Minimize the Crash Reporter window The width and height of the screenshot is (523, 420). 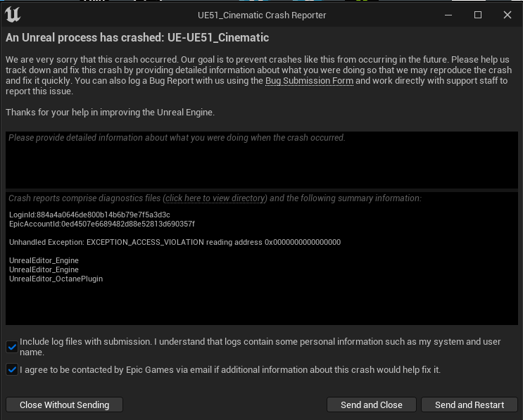point(448,15)
